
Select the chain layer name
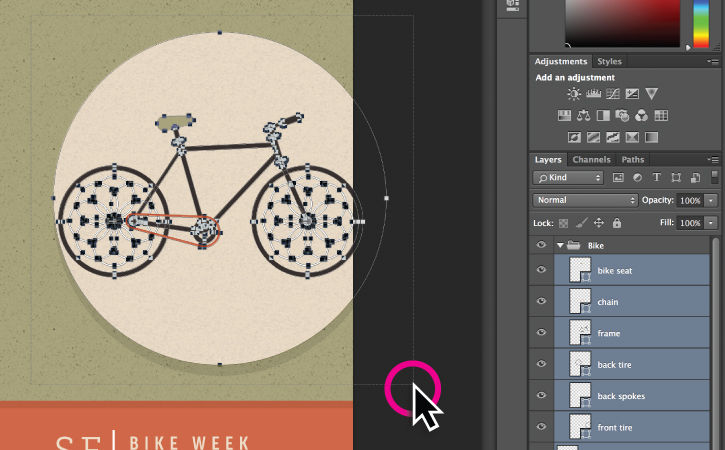pyautogui.click(x=608, y=302)
